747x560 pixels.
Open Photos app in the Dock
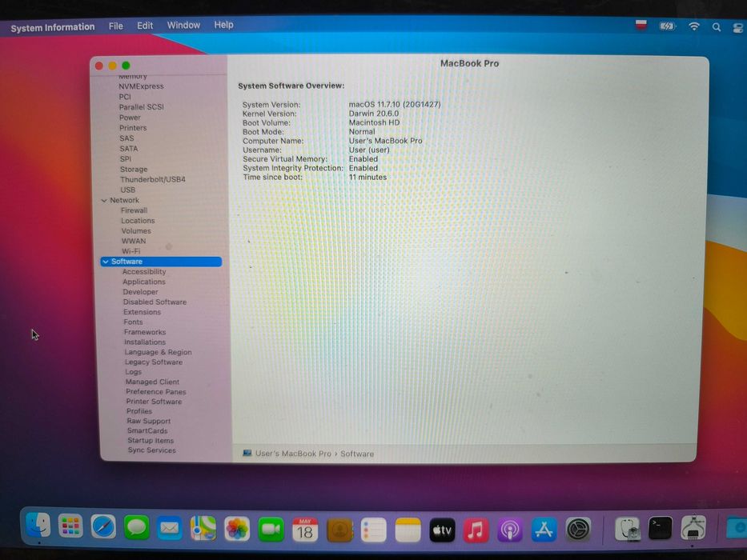[237, 529]
